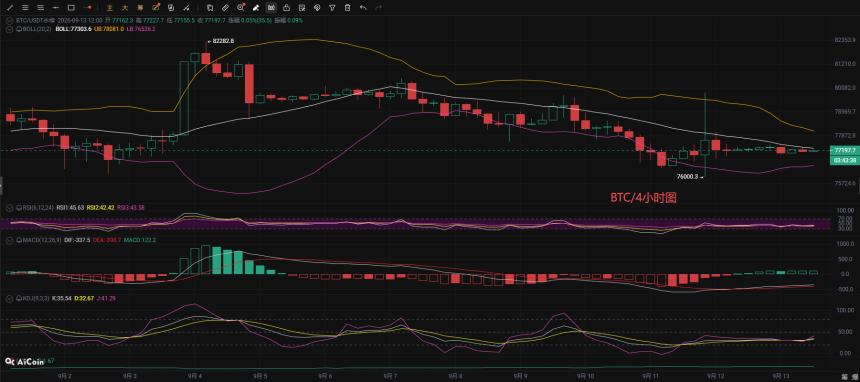Open the bookmark tool in toolbar
Image resolution: width=860 pixels, height=382 pixels.
click(x=210, y=8)
